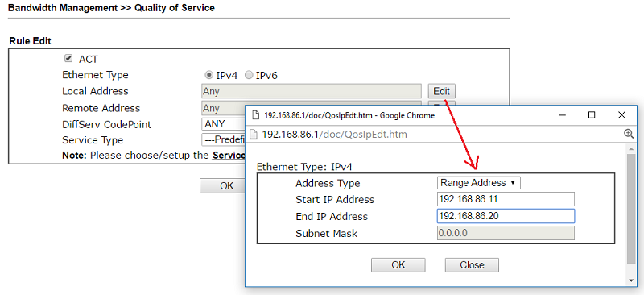
Task: Click the popup vertical scrollbar thumb
Action: click(631, 209)
